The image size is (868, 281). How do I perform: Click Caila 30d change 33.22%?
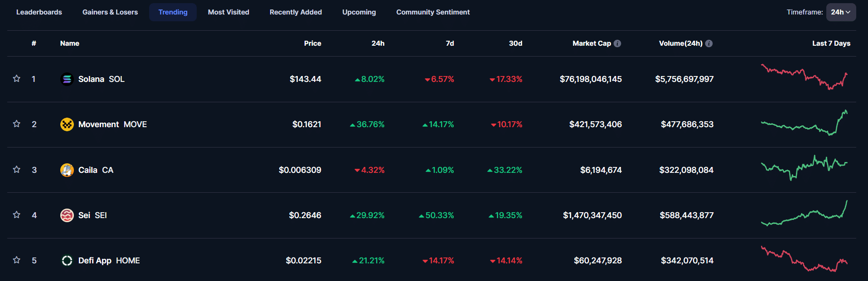(x=505, y=170)
